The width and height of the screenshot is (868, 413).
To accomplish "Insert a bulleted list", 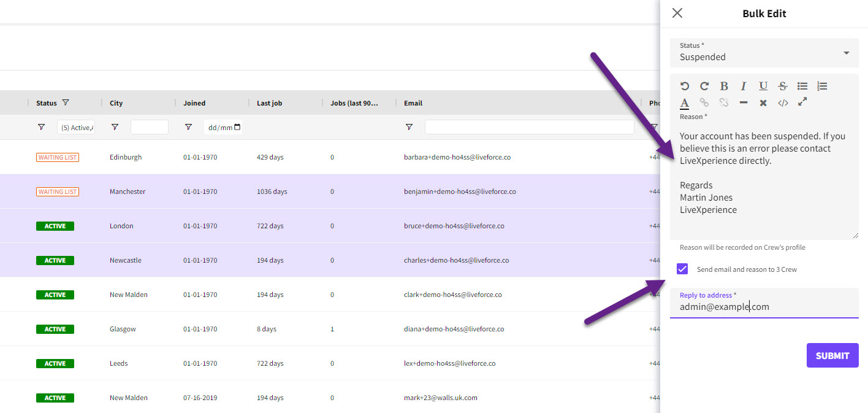I will tap(802, 87).
